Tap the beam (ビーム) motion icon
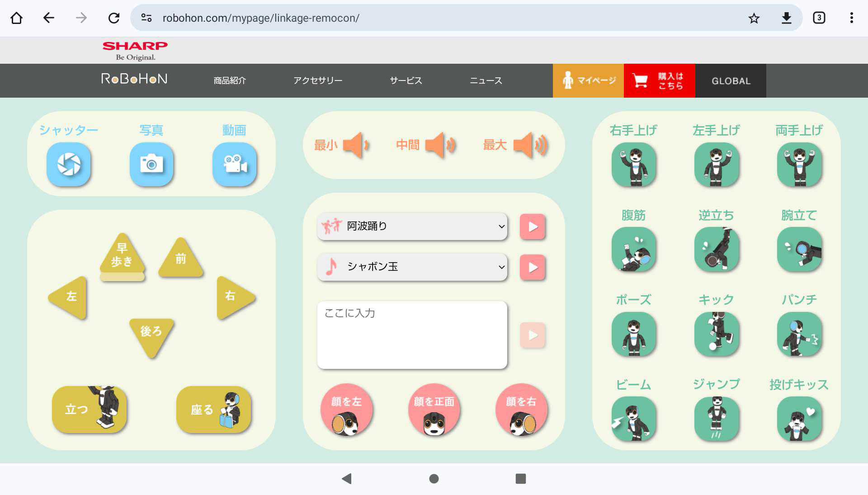 point(633,419)
